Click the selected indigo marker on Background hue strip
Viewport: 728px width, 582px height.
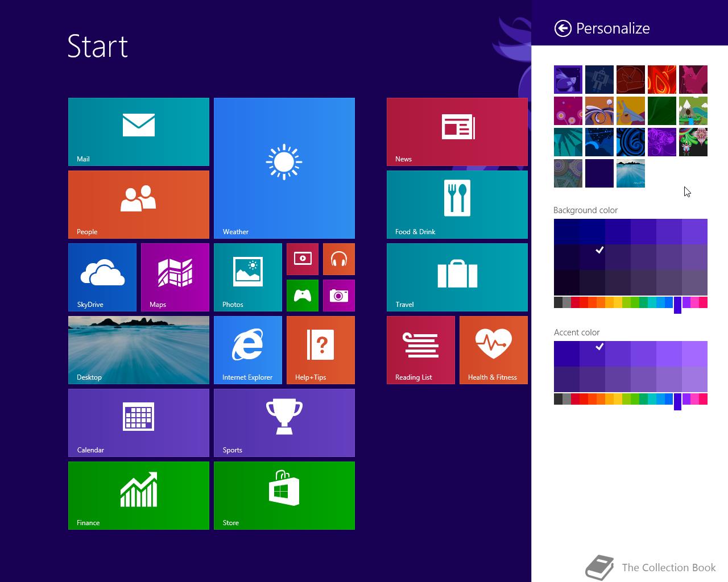click(x=677, y=305)
